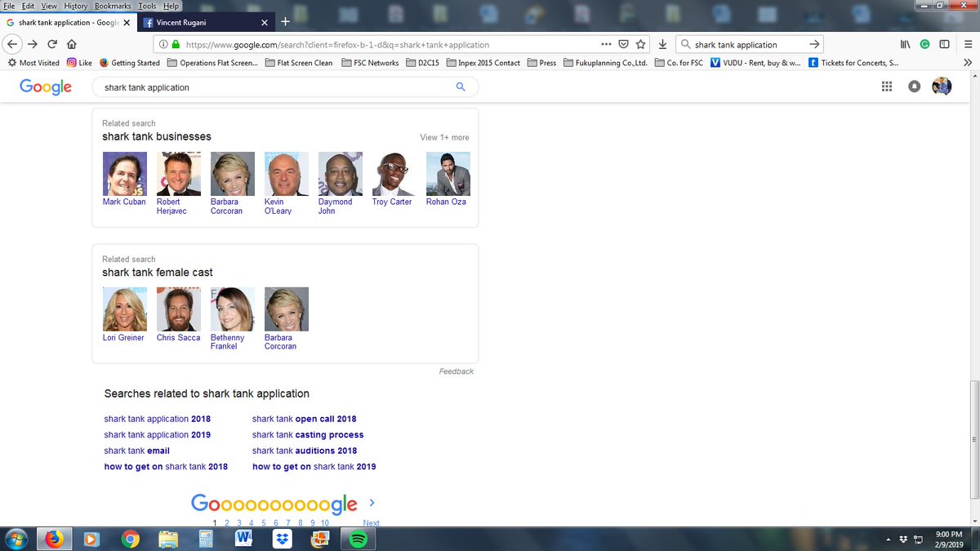Image resolution: width=980 pixels, height=551 pixels.
Task: Open the Edit menu
Action: (x=28, y=6)
